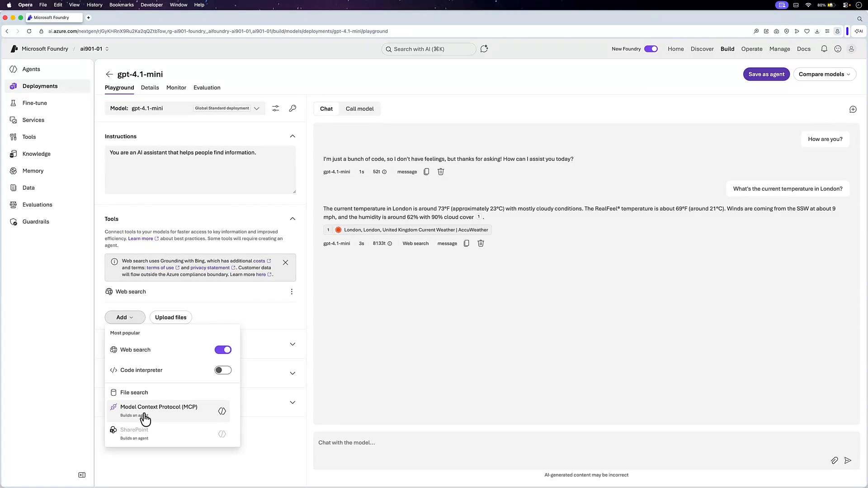This screenshot has width=868, height=488.
Task: Open Evaluations in the sidebar
Action: click(x=37, y=205)
